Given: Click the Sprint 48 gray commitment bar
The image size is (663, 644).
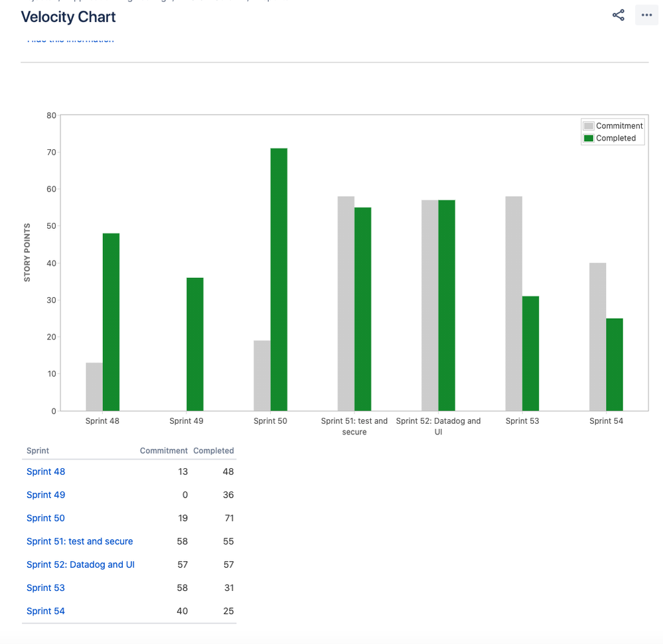Looking at the screenshot, I should click(94, 387).
